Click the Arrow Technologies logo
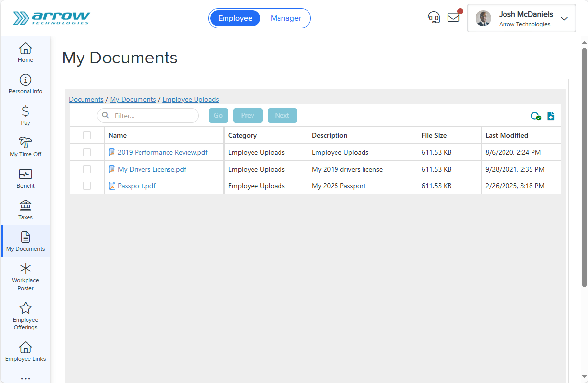The width and height of the screenshot is (588, 383). click(52, 18)
